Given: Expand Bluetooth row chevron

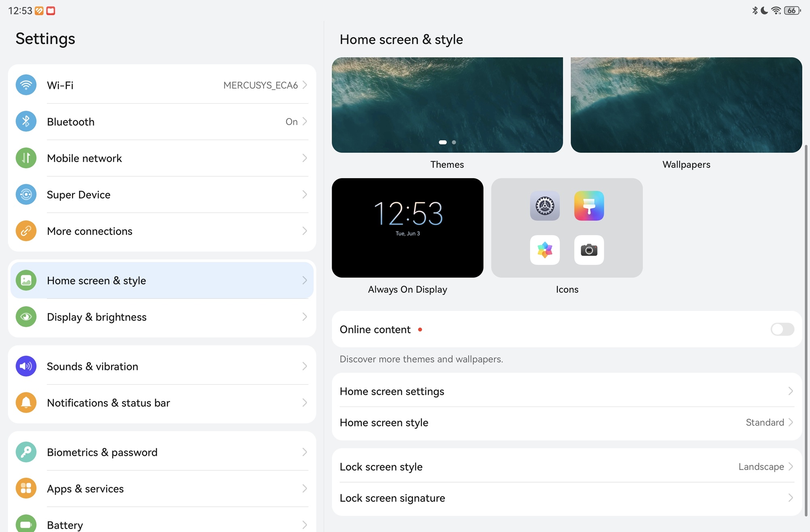Looking at the screenshot, I should [x=305, y=121].
